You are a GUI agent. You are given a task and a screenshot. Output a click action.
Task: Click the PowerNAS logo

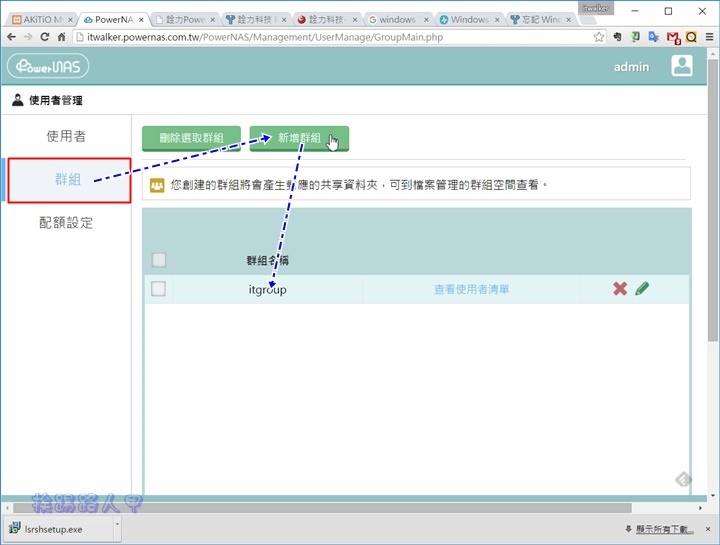point(48,66)
